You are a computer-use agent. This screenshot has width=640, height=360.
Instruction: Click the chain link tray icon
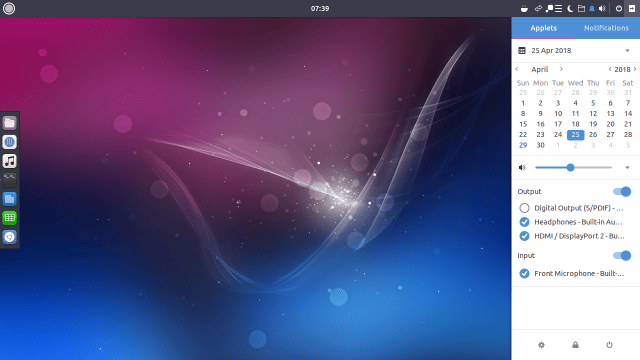[538, 9]
